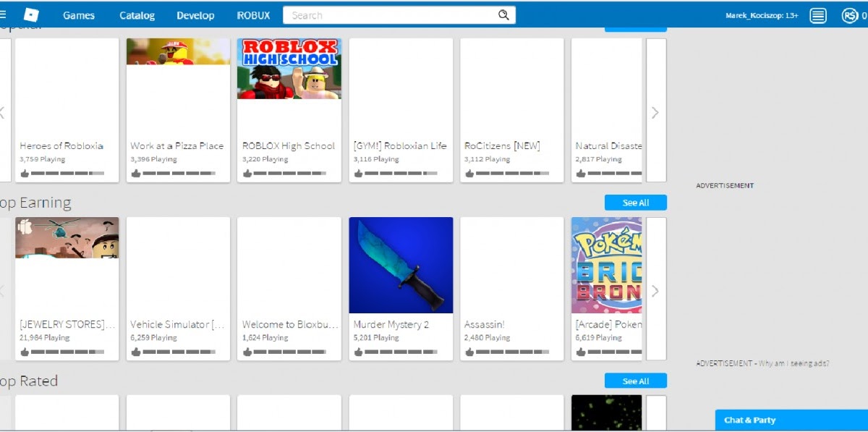This screenshot has height=432, width=868.
Task: Click thumbs-up icon under Robloxian Life
Action: (x=358, y=174)
